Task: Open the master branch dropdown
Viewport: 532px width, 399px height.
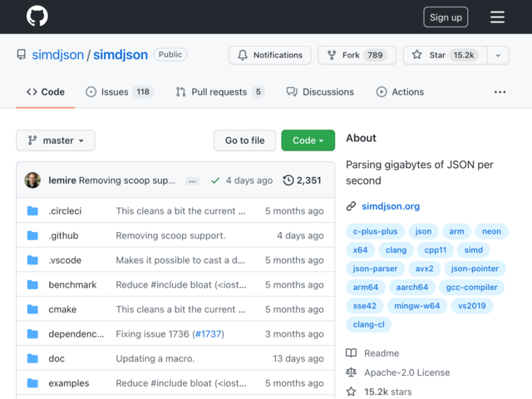Action: pos(56,140)
